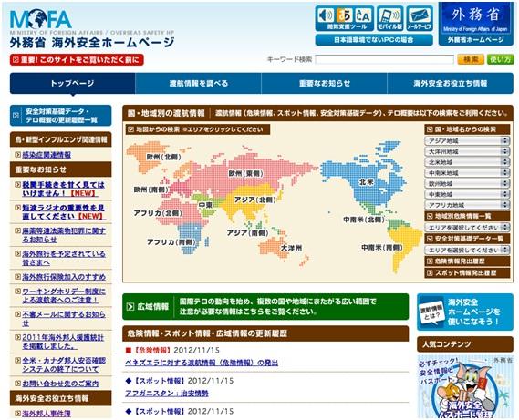The height and width of the screenshot is (420, 519).
Task: Click the MOFA globe logo
Action: point(41,19)
